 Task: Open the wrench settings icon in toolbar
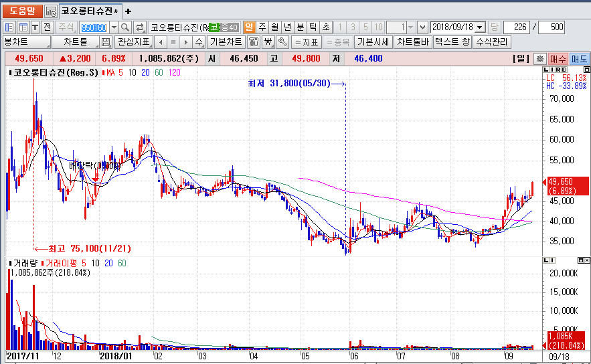click(x=283, y=42)
